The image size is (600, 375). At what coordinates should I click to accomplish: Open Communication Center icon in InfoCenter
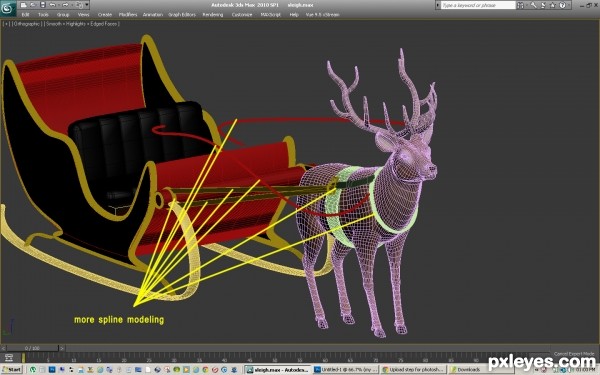(543, 5)
